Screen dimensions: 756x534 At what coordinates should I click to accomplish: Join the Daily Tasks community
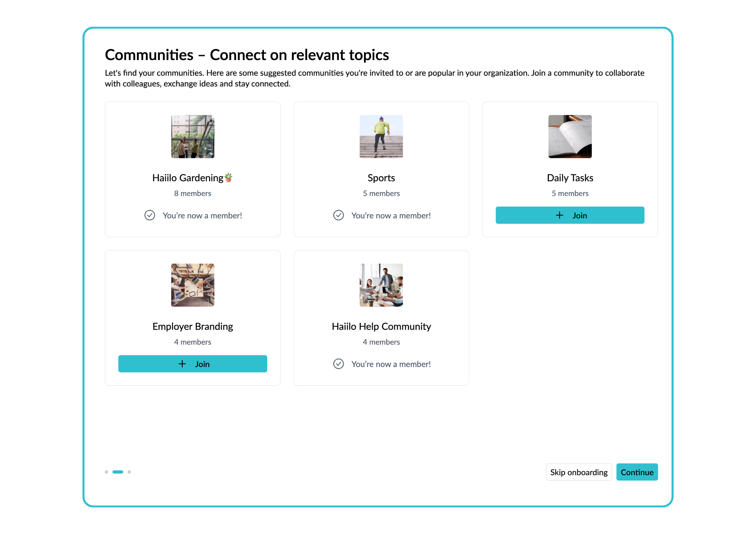(x=570, y=215)
